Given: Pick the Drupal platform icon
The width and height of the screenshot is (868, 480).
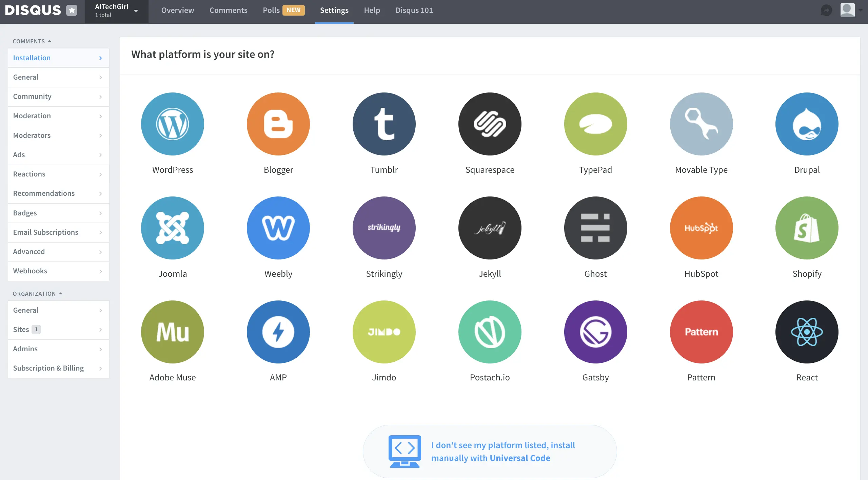Looking at the screenshot, I should pyautogui.click(x=807, y=124).
